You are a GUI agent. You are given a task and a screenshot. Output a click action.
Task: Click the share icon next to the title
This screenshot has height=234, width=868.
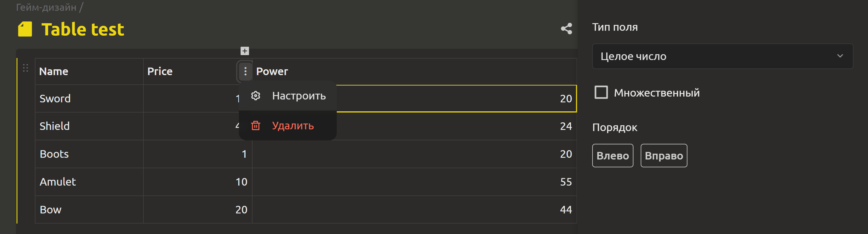[x=566, y=29]
